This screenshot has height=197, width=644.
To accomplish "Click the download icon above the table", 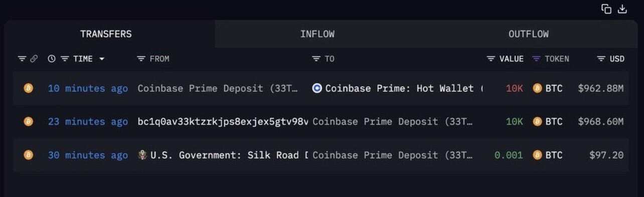I will click(622, 9).
